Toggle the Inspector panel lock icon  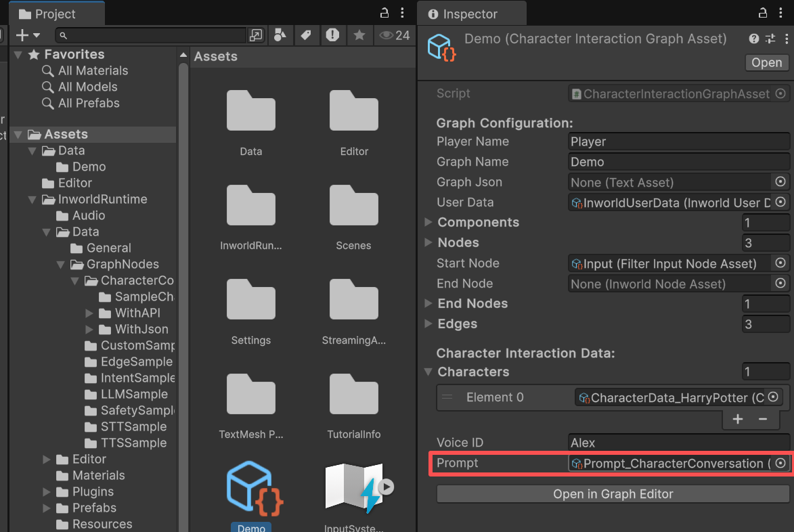tap(763, 13)
